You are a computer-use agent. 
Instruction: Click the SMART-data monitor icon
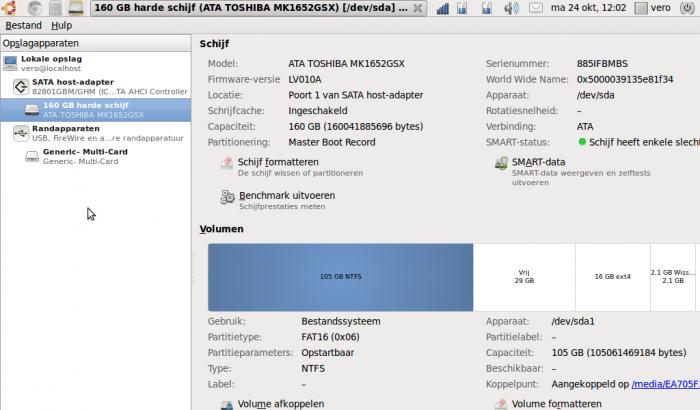501,163
